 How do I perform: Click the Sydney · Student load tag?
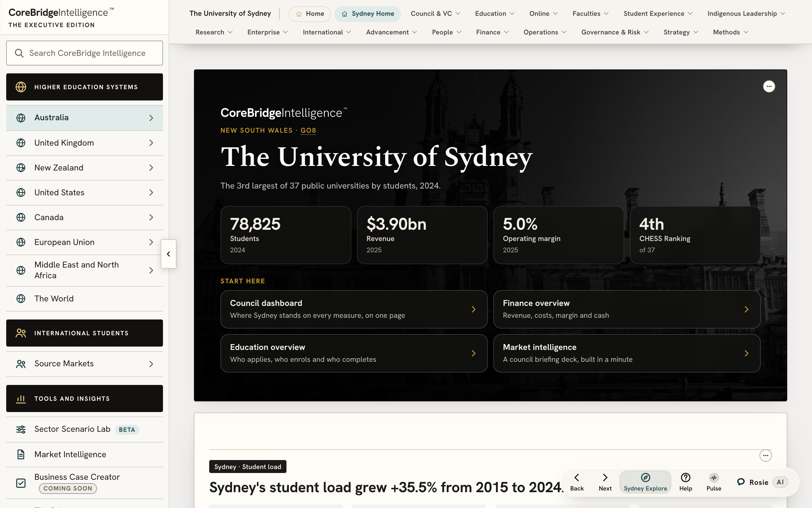pyautogui.click(x=248, y=467)
